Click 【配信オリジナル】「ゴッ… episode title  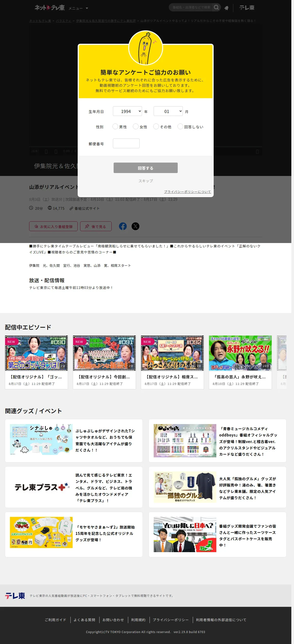[35, 377]
